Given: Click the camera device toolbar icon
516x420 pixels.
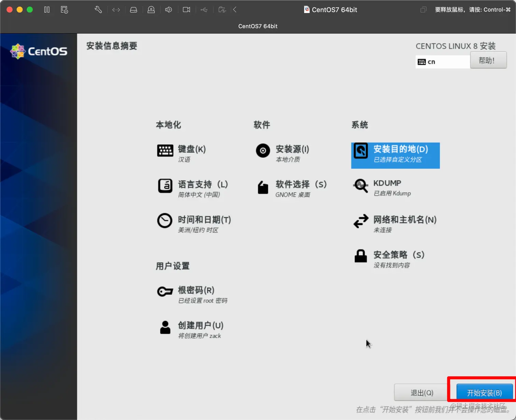Looking at the screenshot, I should (x=186, y=10).
